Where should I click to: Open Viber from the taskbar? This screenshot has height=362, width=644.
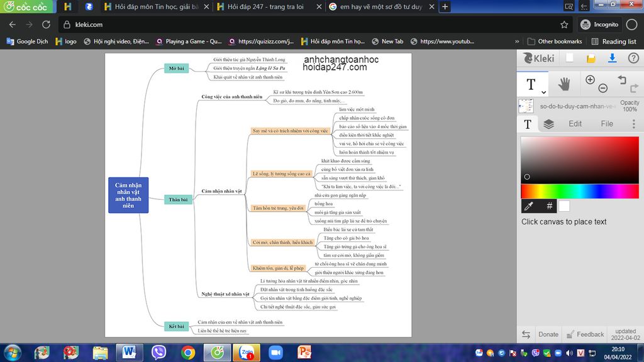click(158, 353)
